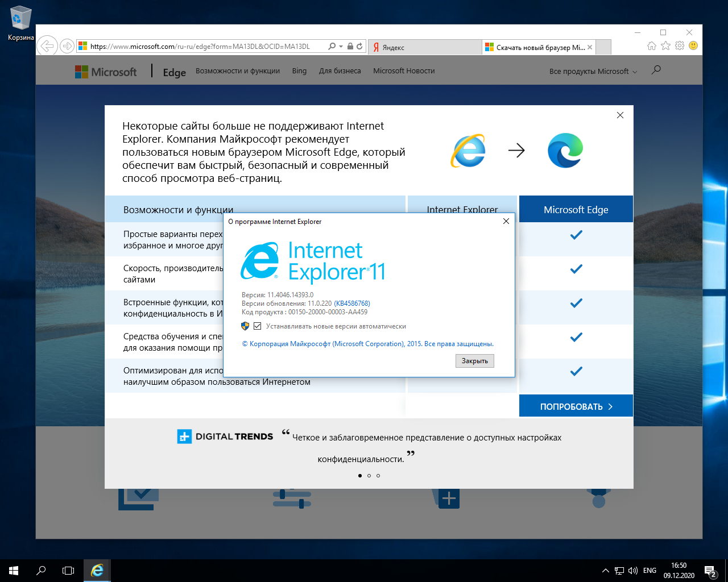Click the Internet Explorer logo in the popup
The height and width of the screenshot is (582, 728).
click(x=469, y=151)
